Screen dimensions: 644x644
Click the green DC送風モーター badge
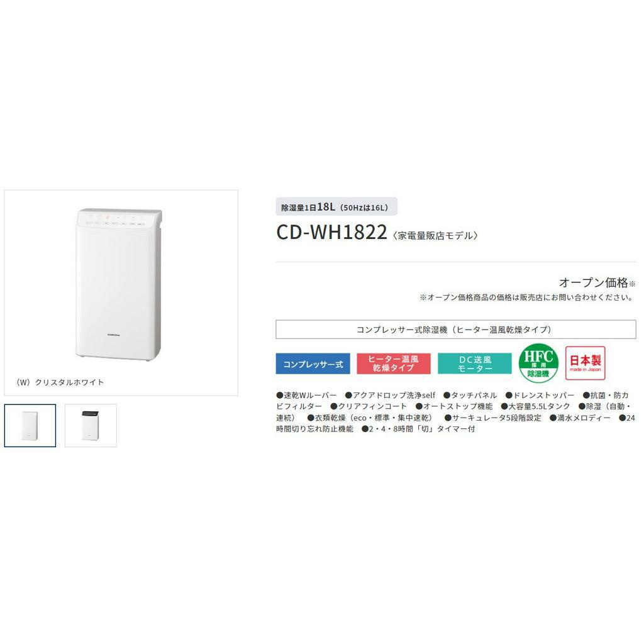pos(475,364)
